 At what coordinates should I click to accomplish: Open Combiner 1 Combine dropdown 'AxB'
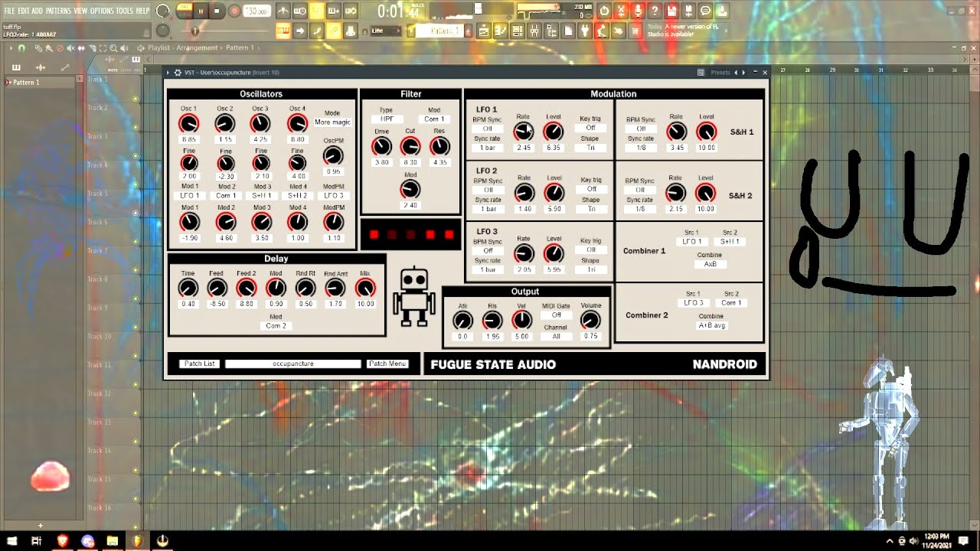pyautogui.click(x=710, y=264)
